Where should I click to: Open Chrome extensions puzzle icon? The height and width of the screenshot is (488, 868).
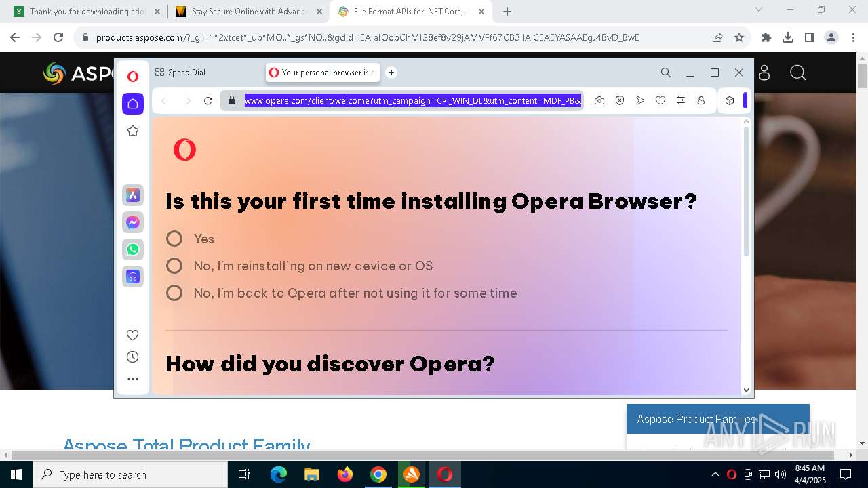766,37
